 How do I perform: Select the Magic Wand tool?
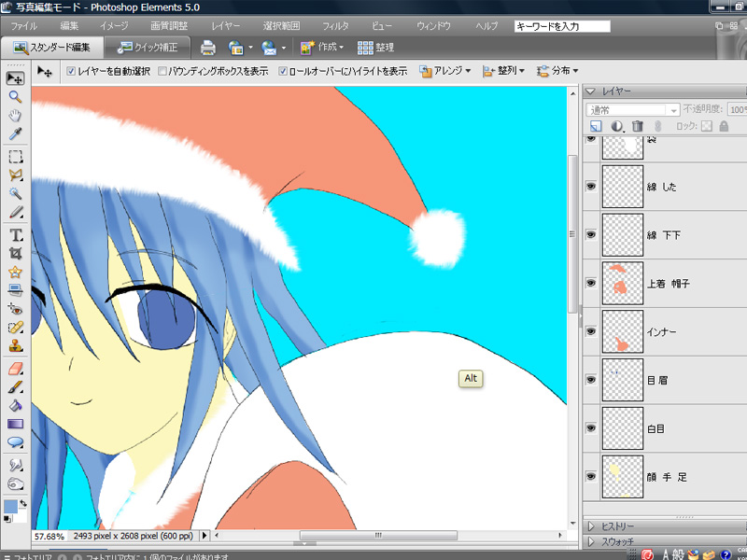tap(15, 194)
